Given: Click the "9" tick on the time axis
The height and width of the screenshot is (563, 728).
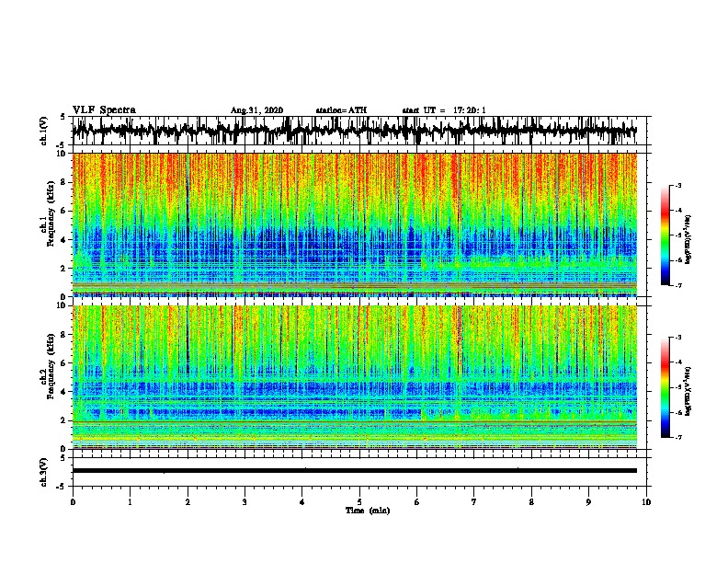Looking at the screenshot, I should point(588,502).
